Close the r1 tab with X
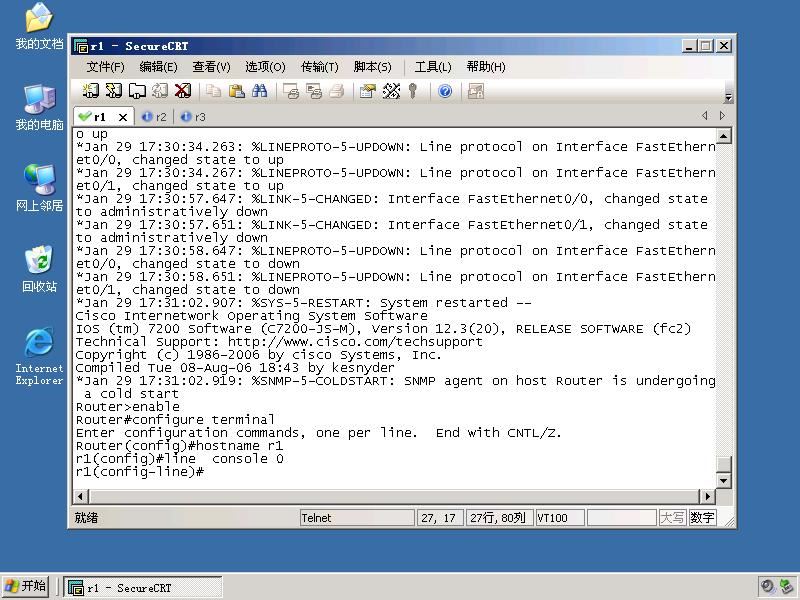Image resolution: width=800 pixels, height=600 pixels. point(123,117)
